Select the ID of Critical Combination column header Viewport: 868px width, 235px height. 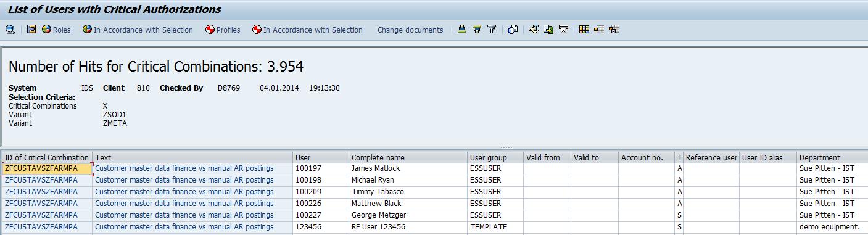(x=47, y=157)
